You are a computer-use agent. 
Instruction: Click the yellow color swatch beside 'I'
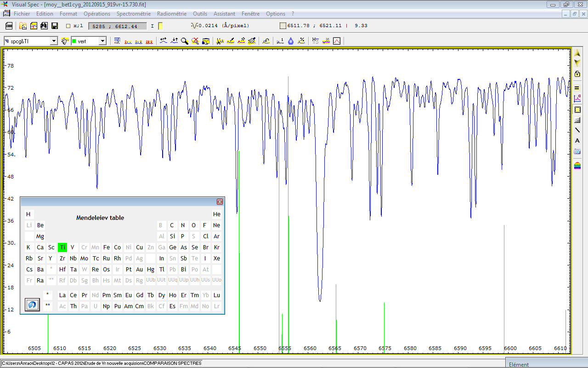tap(160, 26)
